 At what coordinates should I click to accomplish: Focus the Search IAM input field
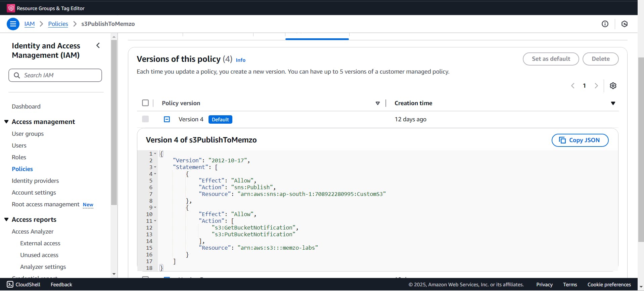coord(55,75)
